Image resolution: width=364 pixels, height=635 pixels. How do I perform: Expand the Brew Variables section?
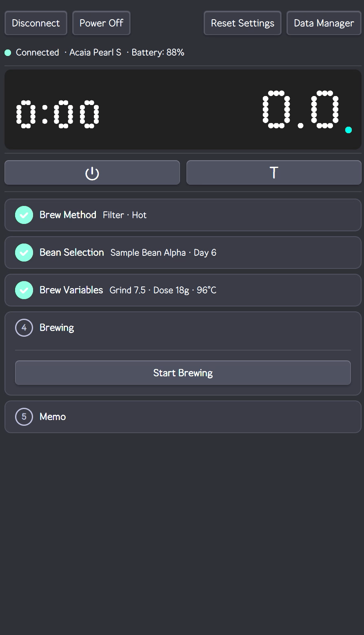[183, 290]
